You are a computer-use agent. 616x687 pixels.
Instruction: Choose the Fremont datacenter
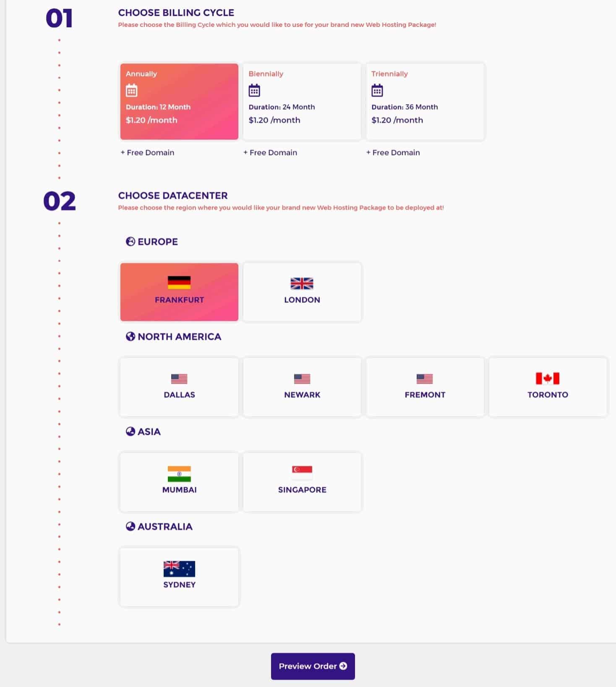pos(425,387)
